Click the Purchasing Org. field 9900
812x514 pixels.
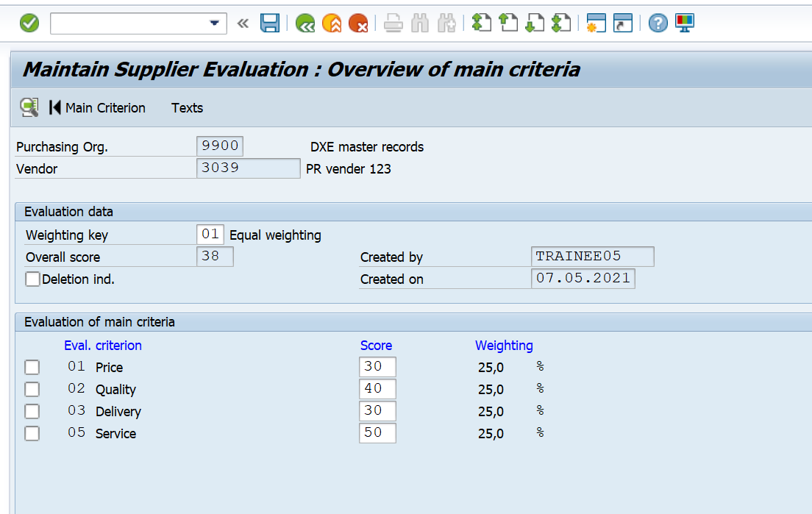point(220,146)
